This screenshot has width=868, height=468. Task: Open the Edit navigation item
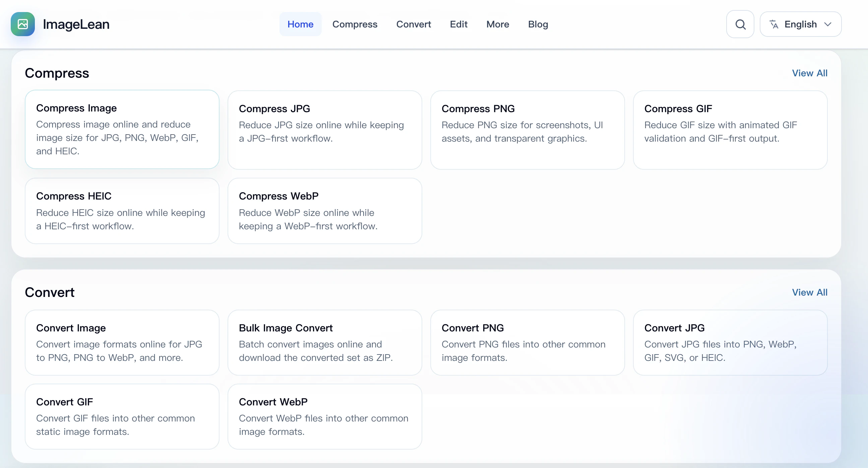[x=458, y=24]
